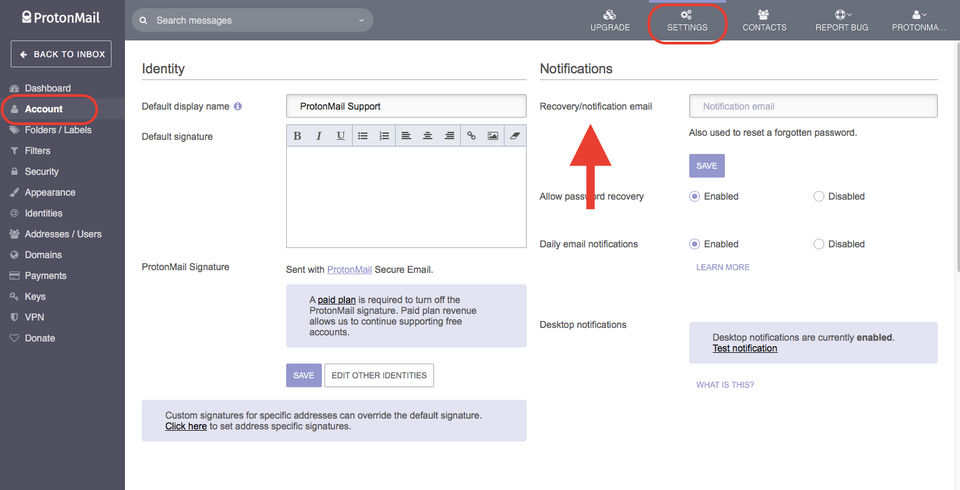This screenshot has height=490, width=960.
Task: Enable Allow password recovery
Action: (694, 197)
